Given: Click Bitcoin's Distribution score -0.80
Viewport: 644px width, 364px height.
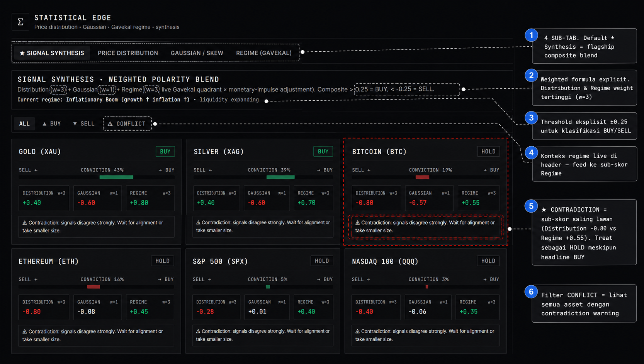Looking at the screenshot, I should [364, 203].
